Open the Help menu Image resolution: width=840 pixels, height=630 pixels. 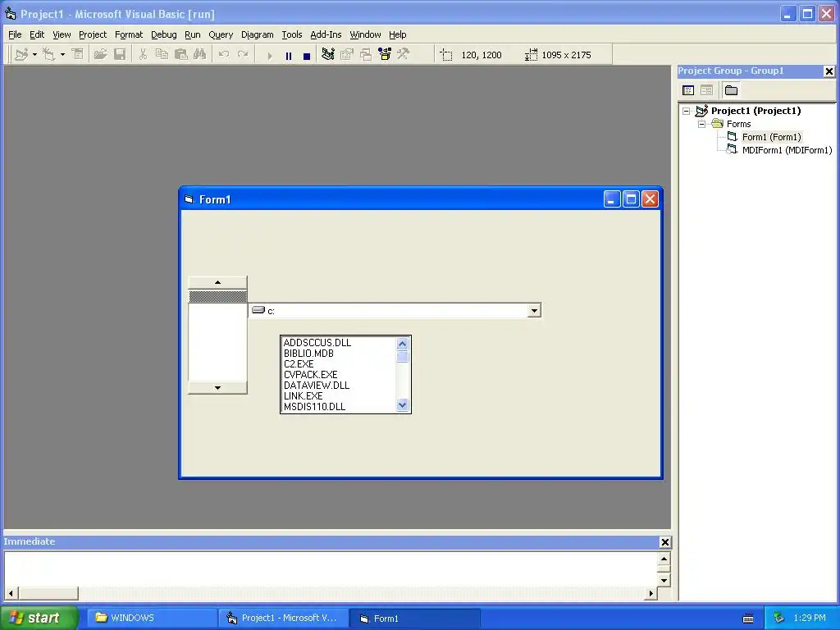pos(398,34)
